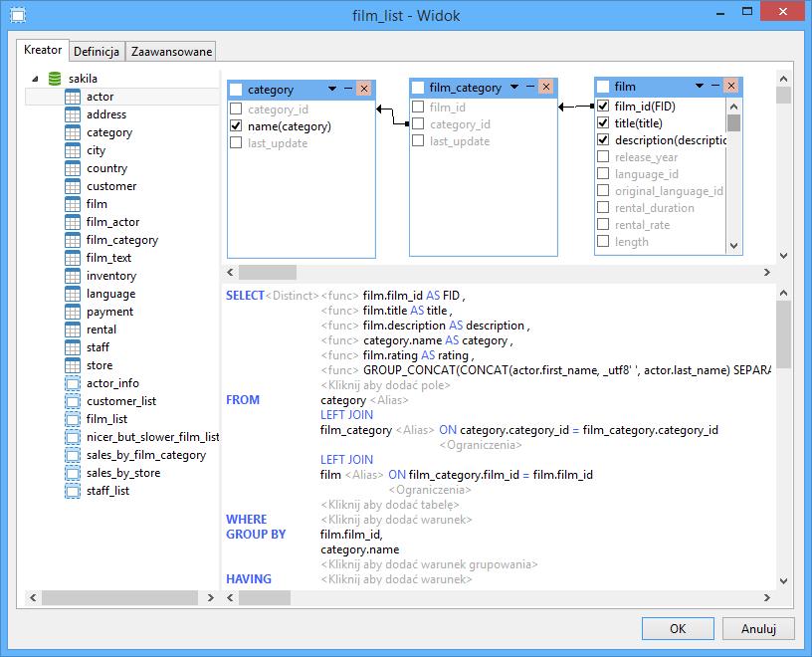Click the film_list view icon
812x657 pixels.
73,419
